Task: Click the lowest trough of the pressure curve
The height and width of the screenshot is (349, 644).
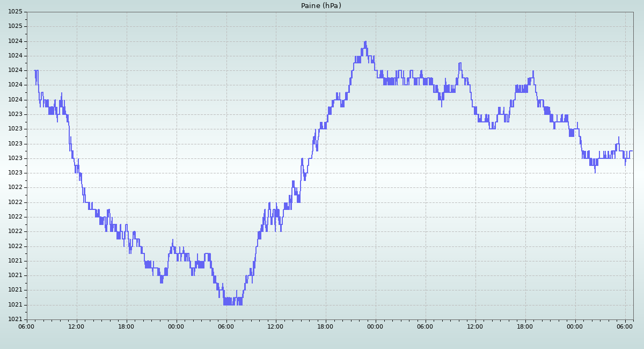Action: point(228,304)
